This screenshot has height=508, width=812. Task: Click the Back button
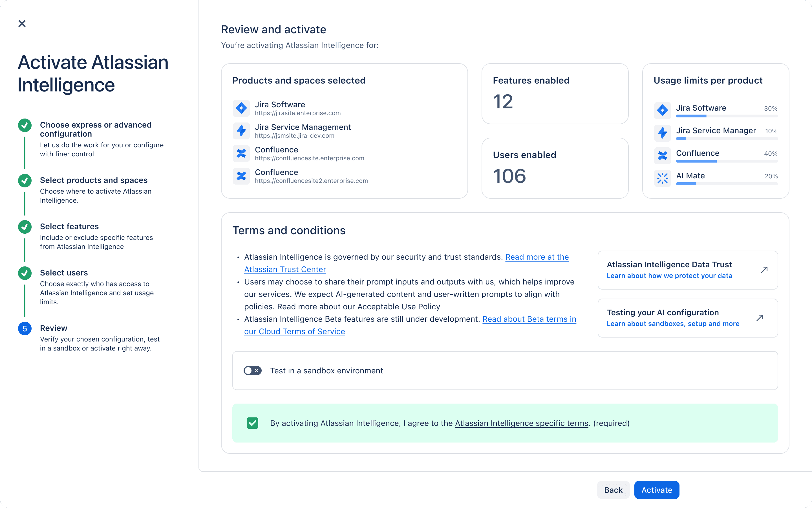[613, 490]
